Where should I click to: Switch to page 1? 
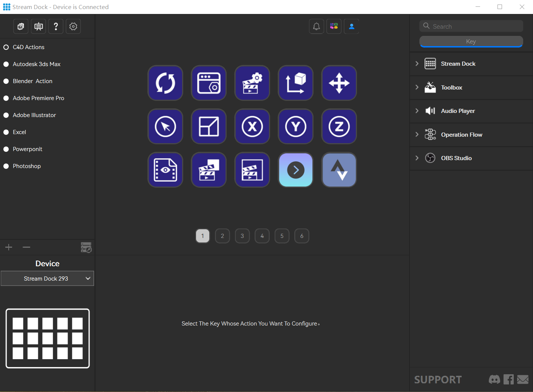click(x=202, y=236)
